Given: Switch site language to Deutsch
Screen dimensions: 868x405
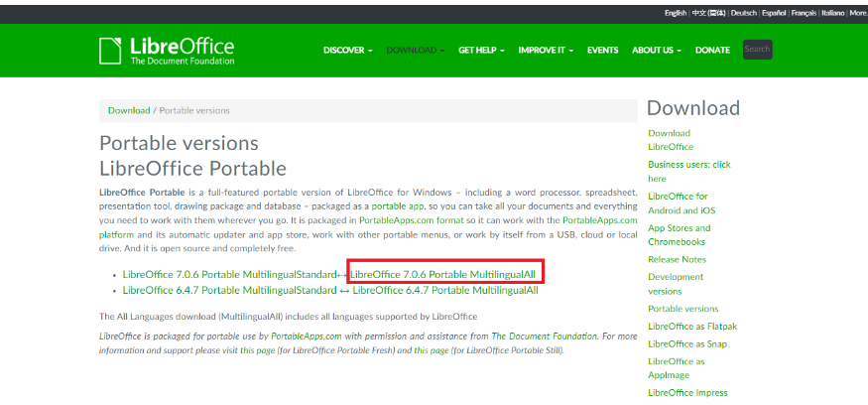Looking at the screenshot, I should (743, 13).
